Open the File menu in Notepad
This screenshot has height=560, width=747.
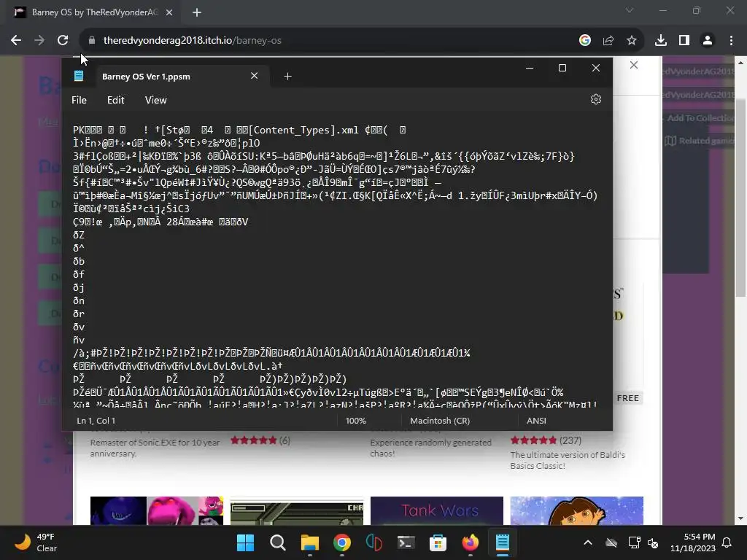[x=79, y=100]
